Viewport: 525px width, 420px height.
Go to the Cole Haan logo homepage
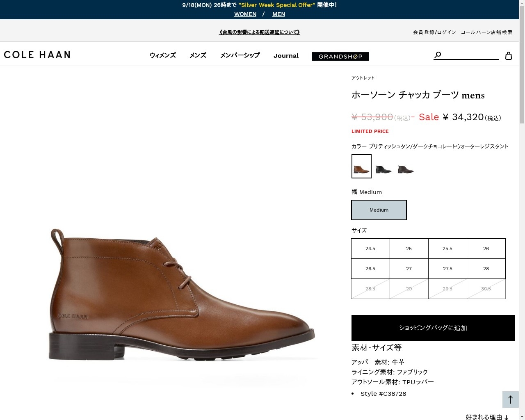pyautogui.click(x=37, y=55)
